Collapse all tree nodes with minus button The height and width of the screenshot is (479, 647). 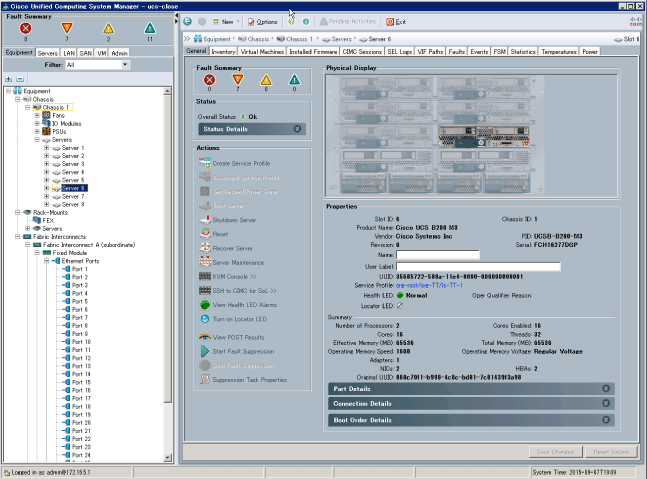click(x=21, y=79)
